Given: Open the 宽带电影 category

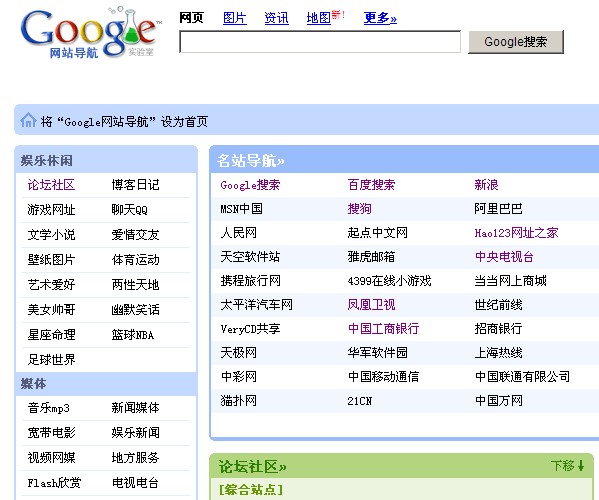Looking at the screenshot, I should [51, 433].
